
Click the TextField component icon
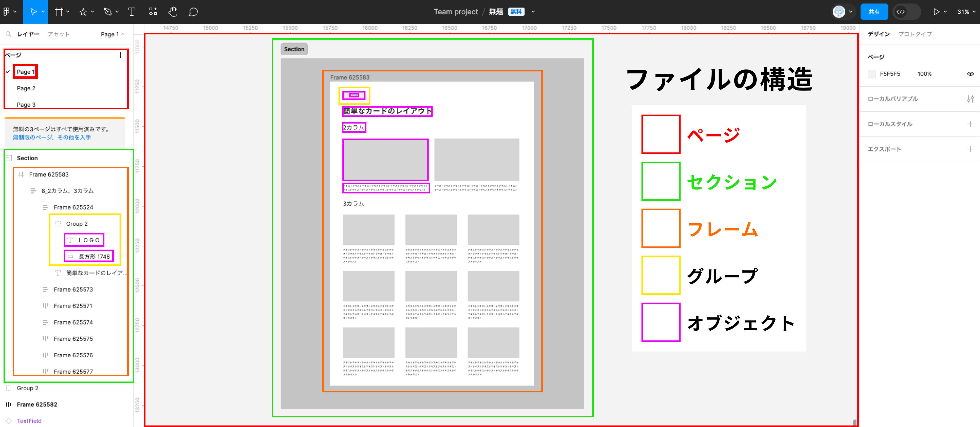coord(9,421)
